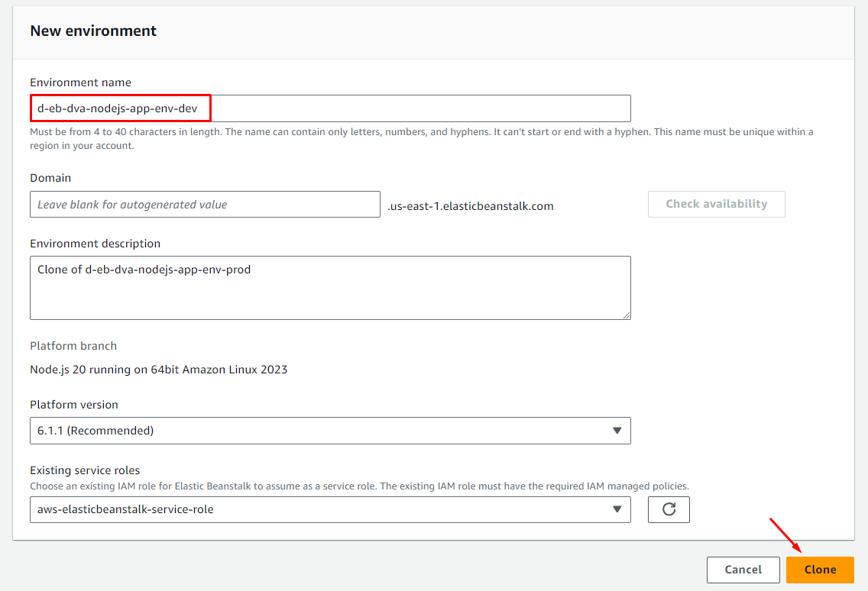Viewport: 868px width, 591px height.
Task: Click the Existing service roles label
Action: point(85,470)
